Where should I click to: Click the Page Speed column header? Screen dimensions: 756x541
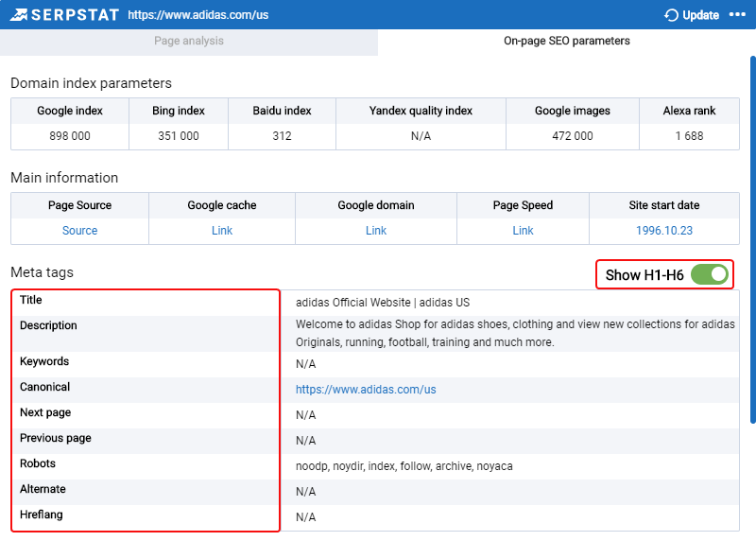(523, 205)
